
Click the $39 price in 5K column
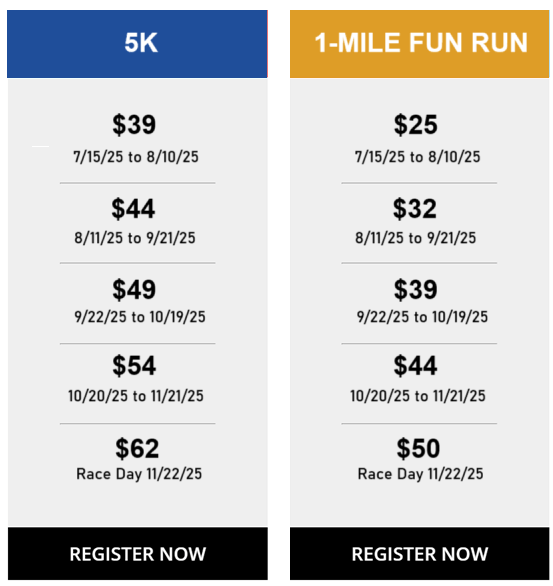point(134,124)
